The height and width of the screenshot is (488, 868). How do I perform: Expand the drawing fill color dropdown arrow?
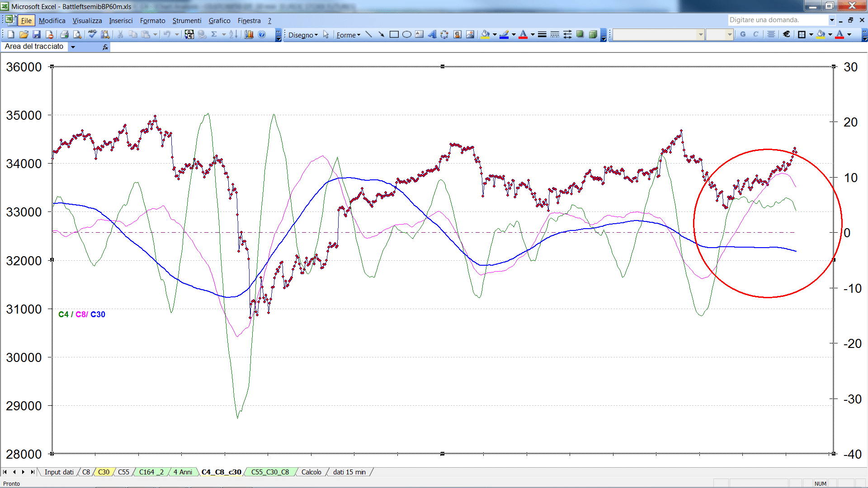click(x=495, y=34)
